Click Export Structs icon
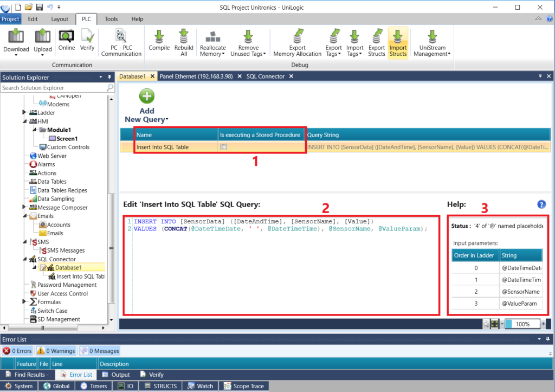Image resolution: width=555 pixels, height=392 pixels. pos(376,42)
